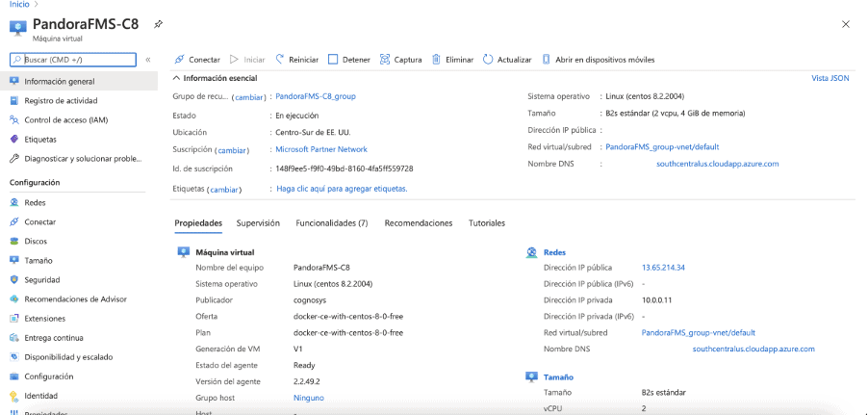868x415 pixels.
Task: Click the Recomendaciones de Advisor icon
Action: pos(14,299)
